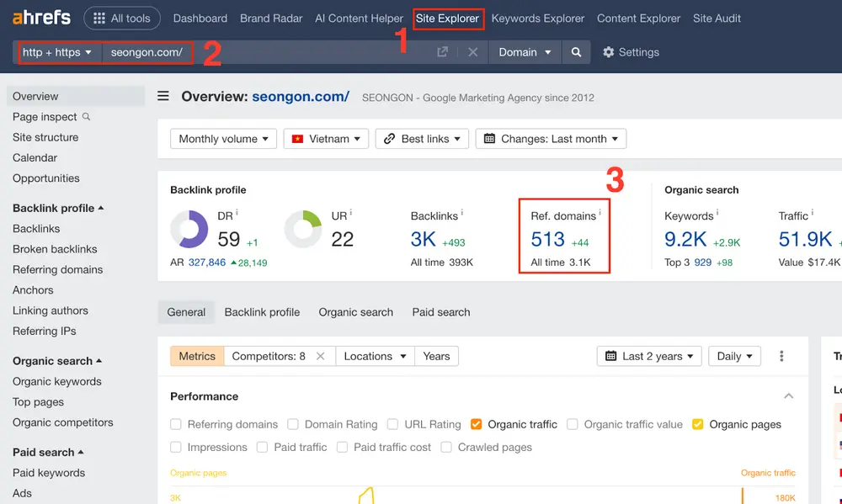This screenshot has width=842, height=504.
Task: Open Keywords Explorer
Action: click(x=537, y=19)
